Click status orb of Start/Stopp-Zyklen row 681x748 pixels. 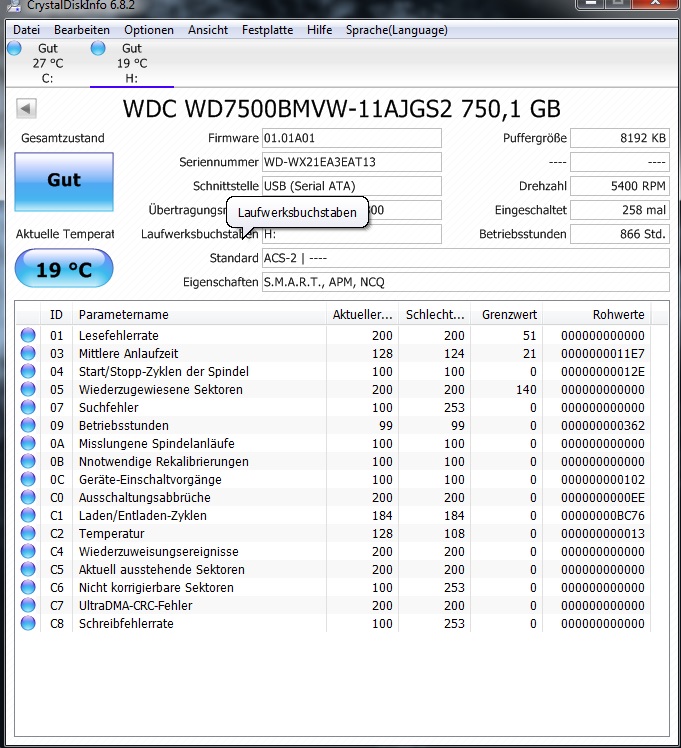click(x=28, y=371)
